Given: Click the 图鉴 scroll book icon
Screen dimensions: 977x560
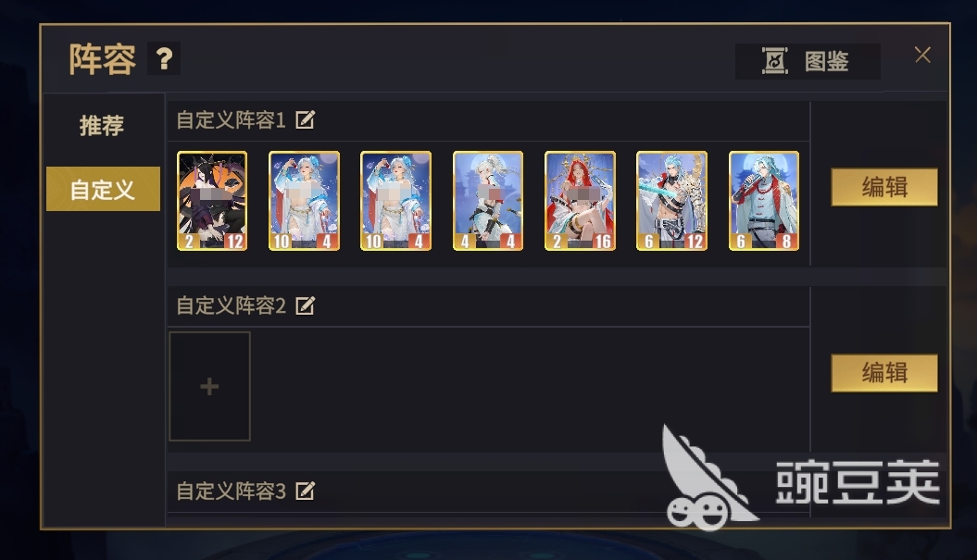Looking at the screenshot, I should (x=775, y=61).
